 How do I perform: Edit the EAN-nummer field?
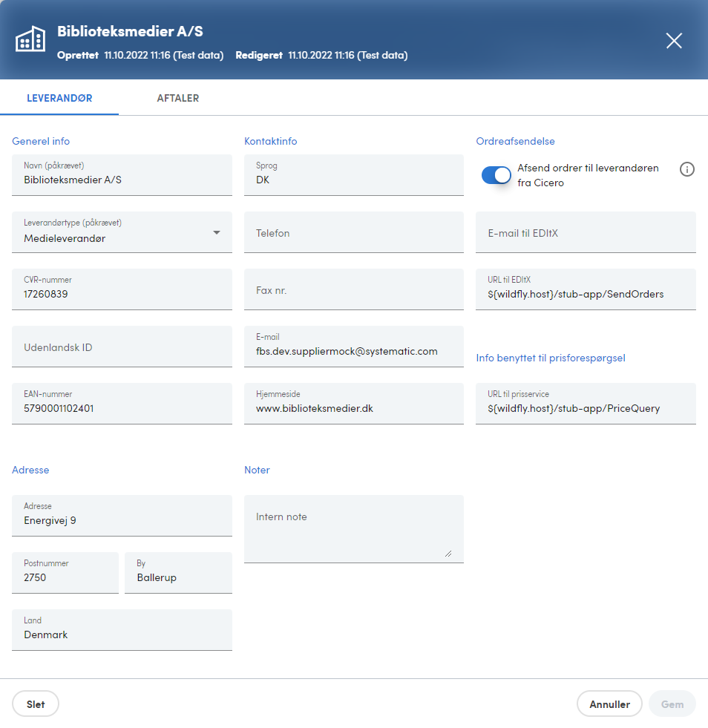point(122,404)
